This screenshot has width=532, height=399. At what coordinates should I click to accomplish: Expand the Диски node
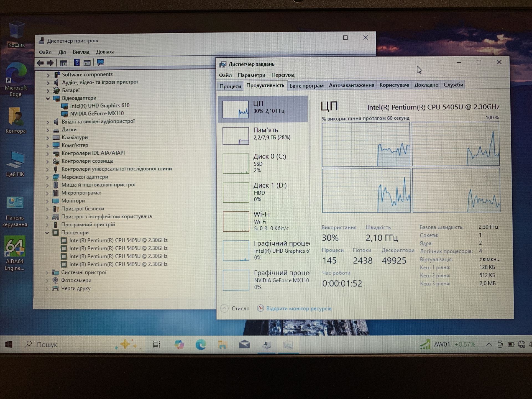pos(48,130)
